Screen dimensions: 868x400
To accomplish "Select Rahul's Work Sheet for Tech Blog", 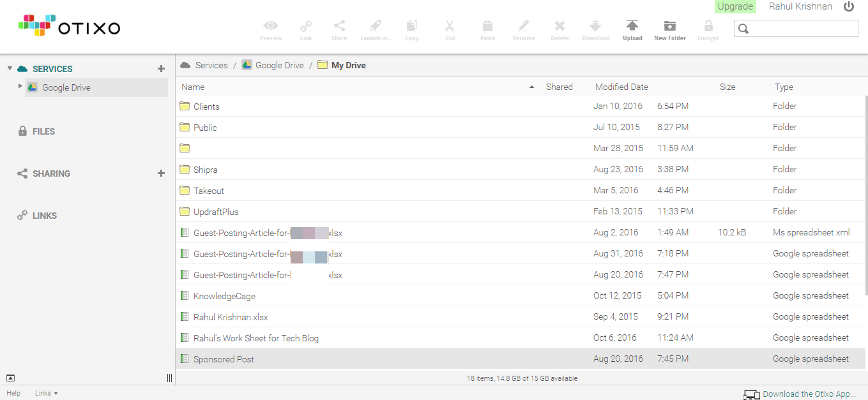I will coord(520,337).
